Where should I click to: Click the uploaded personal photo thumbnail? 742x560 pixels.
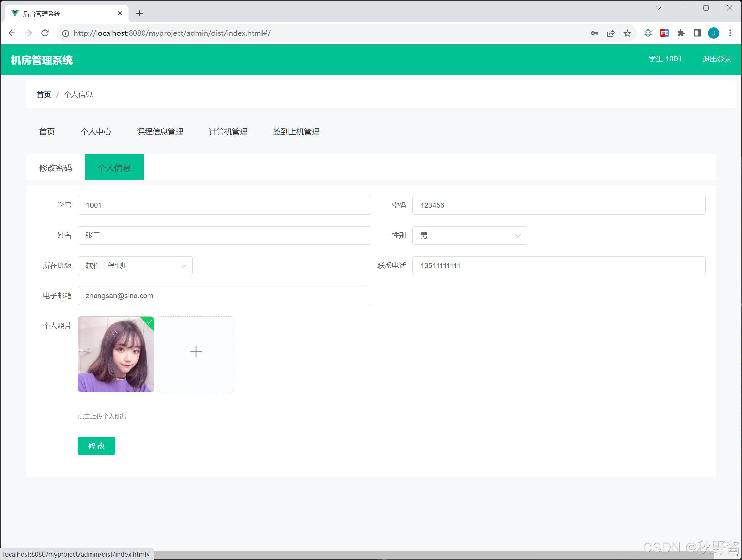pos(115,354)
